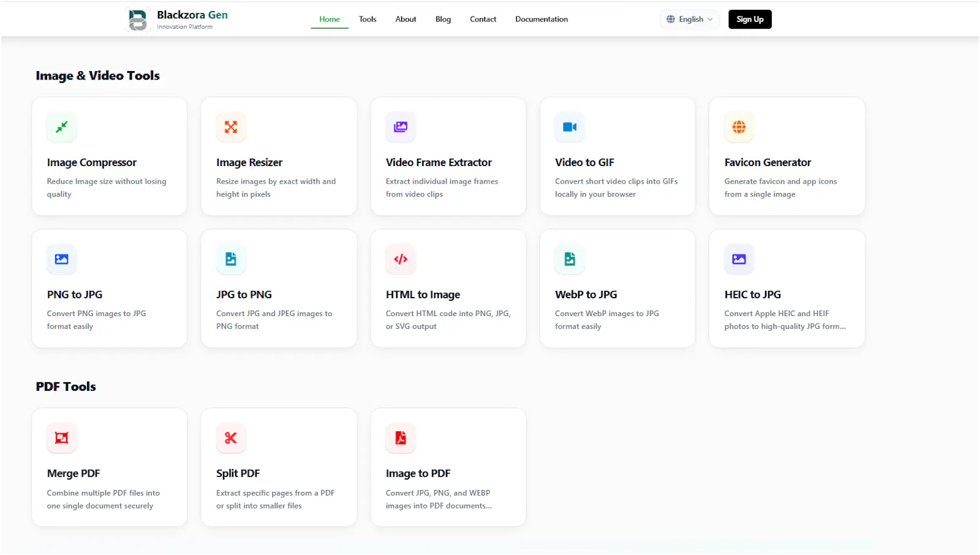Open the Blog nav item
This screenshot has width=980, height=555.
coord(443,19)
